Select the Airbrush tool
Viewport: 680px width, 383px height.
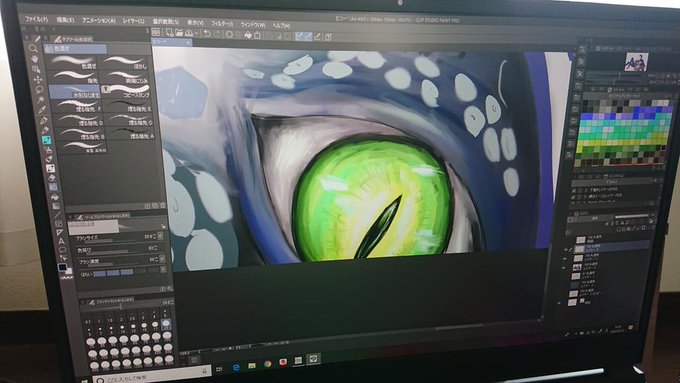point(48,150)
